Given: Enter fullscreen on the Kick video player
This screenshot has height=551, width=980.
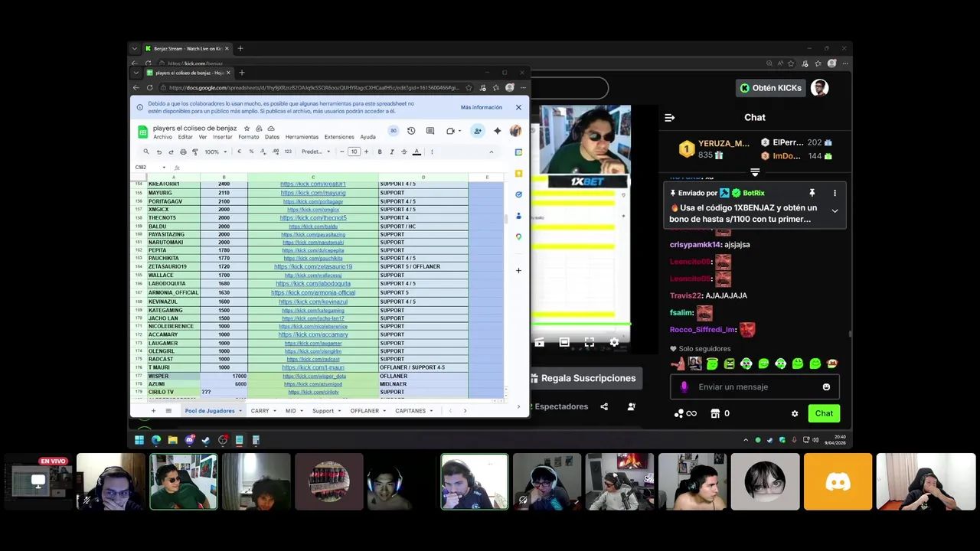Looking at the screenshot, I should (590, 342).
